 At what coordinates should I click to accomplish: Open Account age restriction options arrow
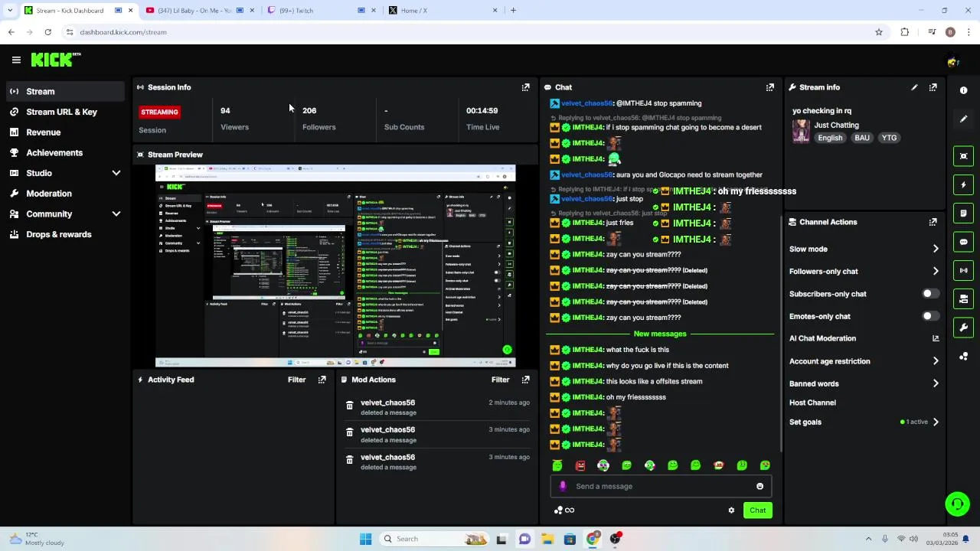(x=936, y=361)
